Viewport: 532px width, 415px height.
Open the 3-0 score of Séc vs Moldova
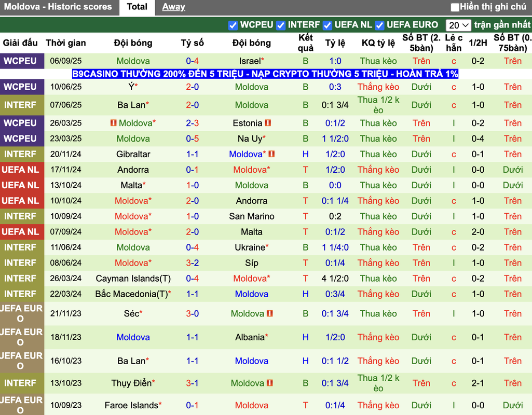coord(193,314)
